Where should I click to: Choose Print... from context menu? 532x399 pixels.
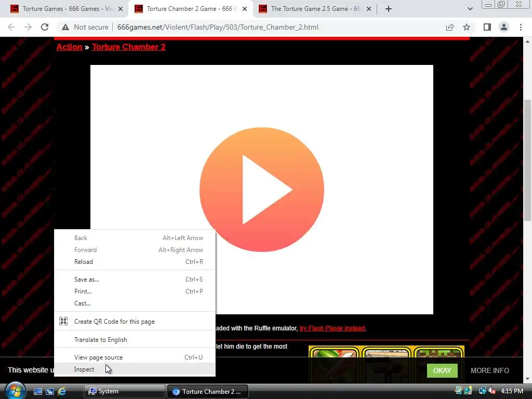tap(135, 291)
